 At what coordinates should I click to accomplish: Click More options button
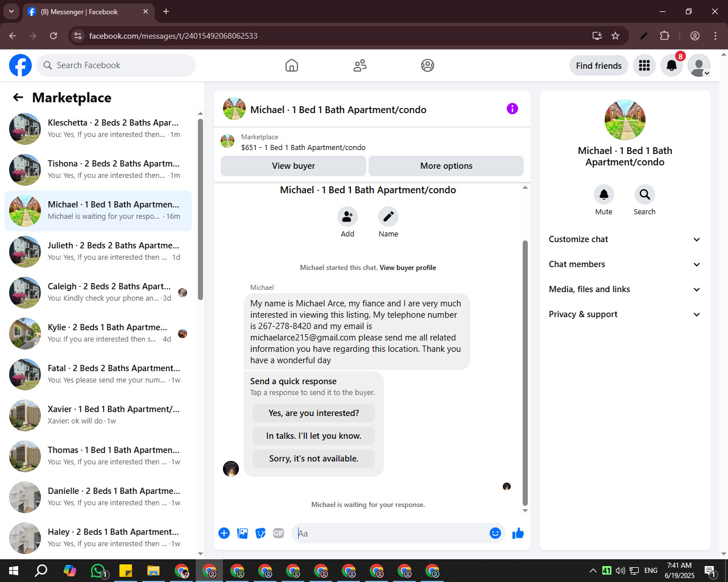click(x=446, y=166)
